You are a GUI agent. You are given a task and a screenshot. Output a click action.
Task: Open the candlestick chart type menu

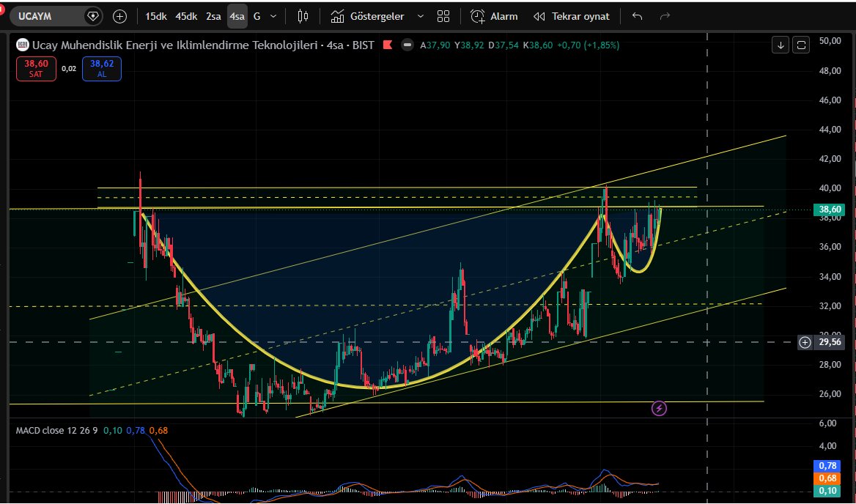303,16
